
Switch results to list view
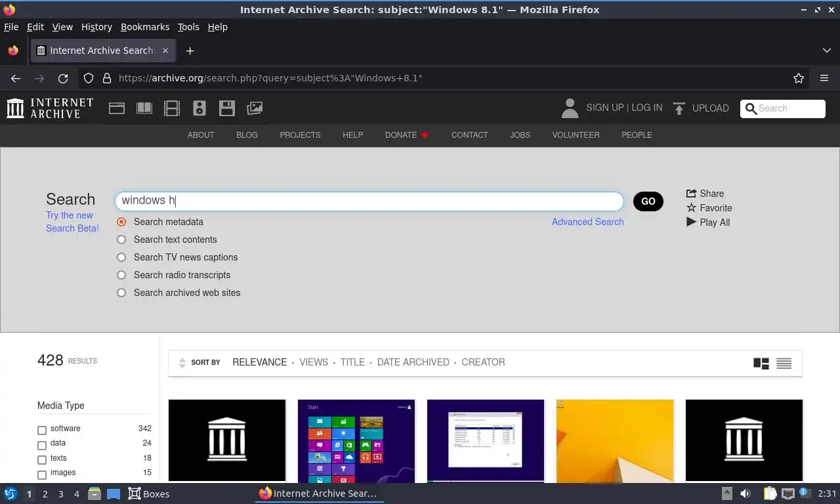pyautogui.click(x=784, y=363)
